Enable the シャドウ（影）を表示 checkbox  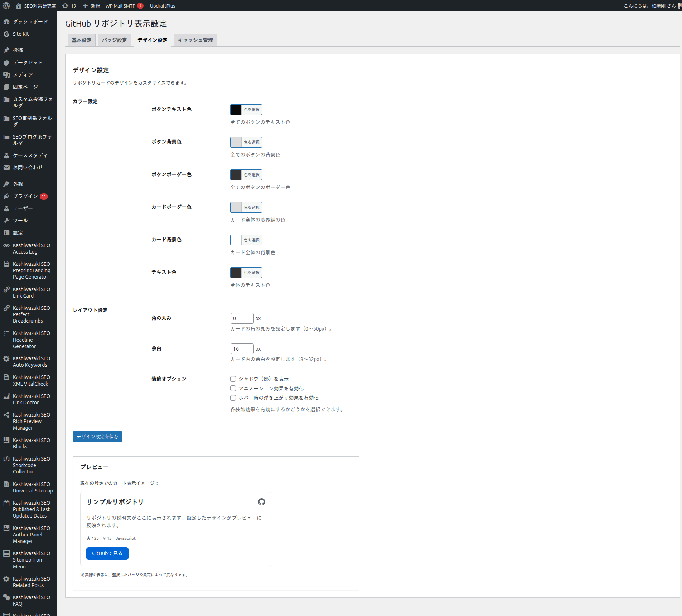point(233,379)
